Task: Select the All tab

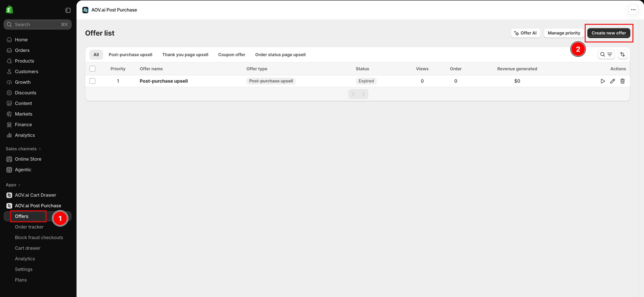Action: (96, 55)
